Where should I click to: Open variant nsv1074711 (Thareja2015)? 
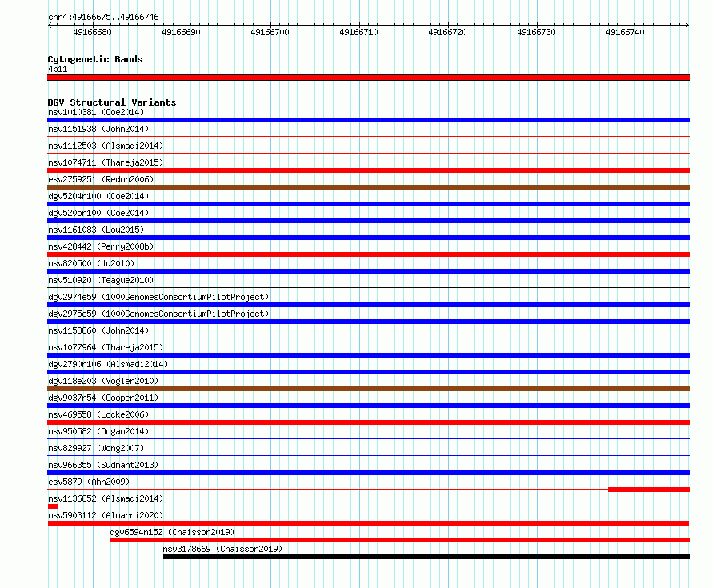(x=106, y=162)
